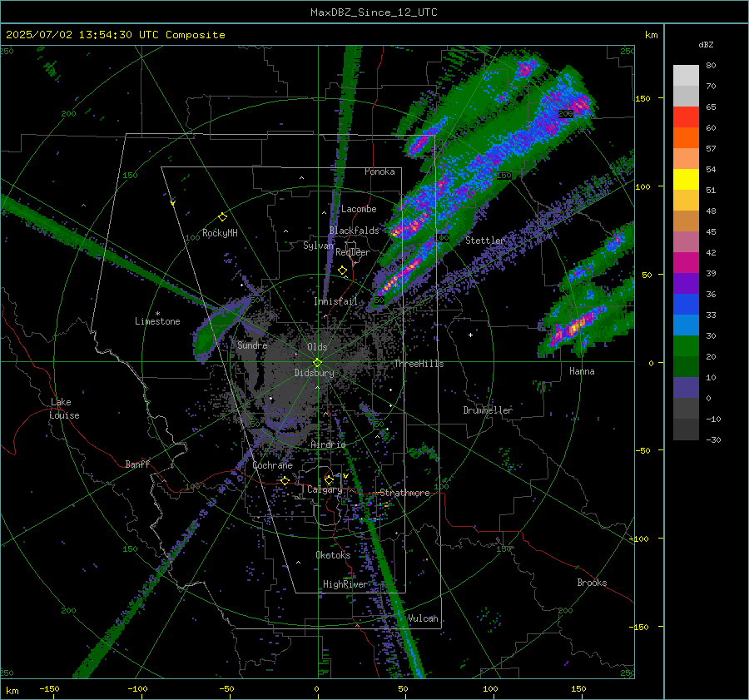Pick the yellow 54 dBZ legend swatch
The image size is (749, 700).
[x=686, y=179]
